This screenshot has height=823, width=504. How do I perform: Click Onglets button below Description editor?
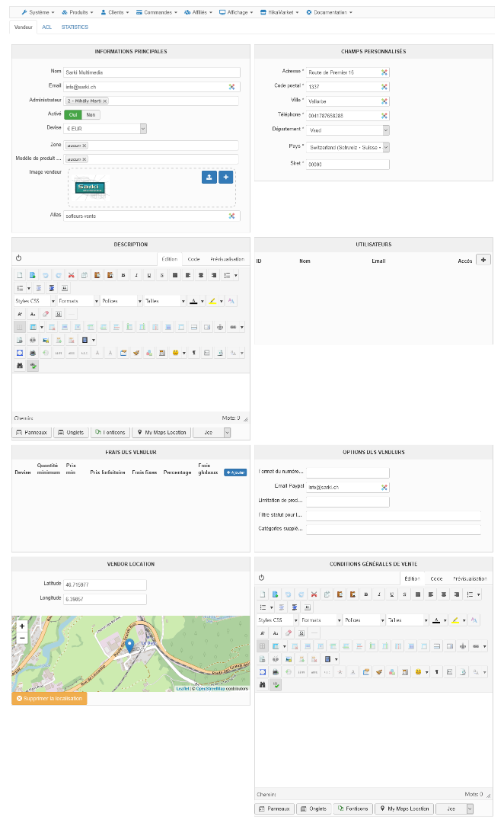tap(70, 433)
